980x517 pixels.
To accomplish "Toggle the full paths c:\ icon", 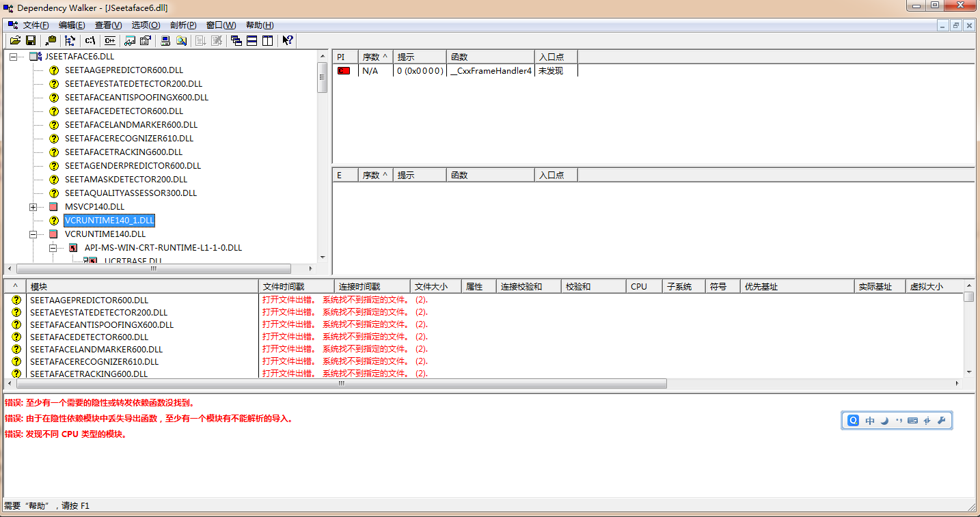I will coord(90,40).
